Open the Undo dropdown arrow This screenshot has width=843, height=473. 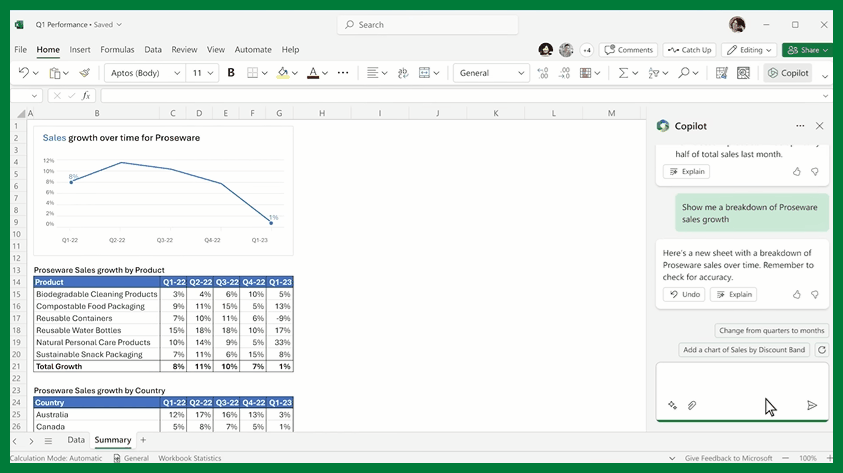35,73
